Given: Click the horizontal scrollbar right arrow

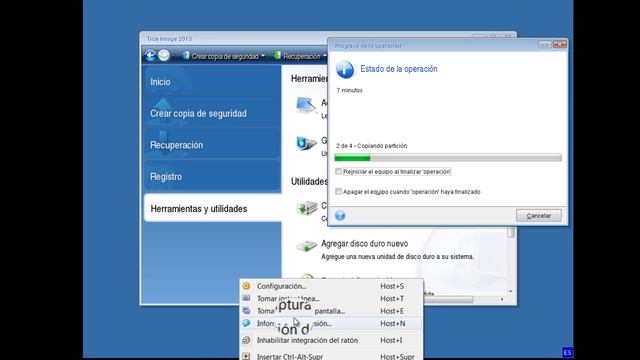Looking at the screenshot, I should click(x=502, y=299).
